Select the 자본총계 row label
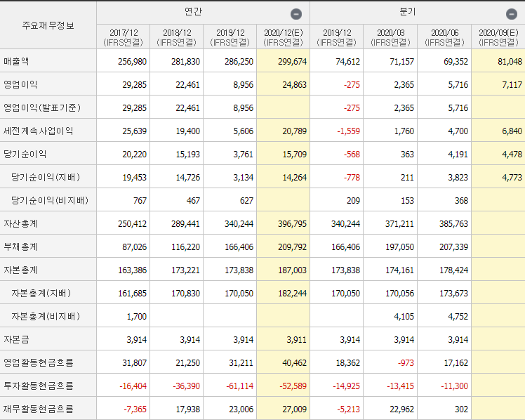 point(20,270)
